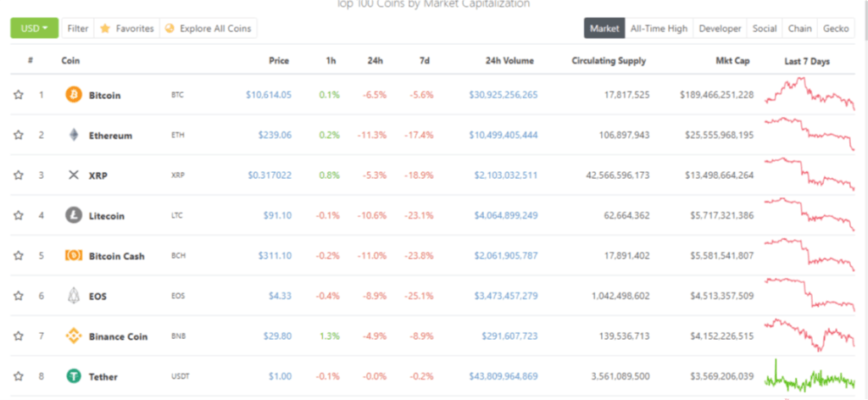Image resolution: width=868 pixels, height=400 pixels.
Task: Sort by Circulating Supply column header
Action: [x=609, y=61]
